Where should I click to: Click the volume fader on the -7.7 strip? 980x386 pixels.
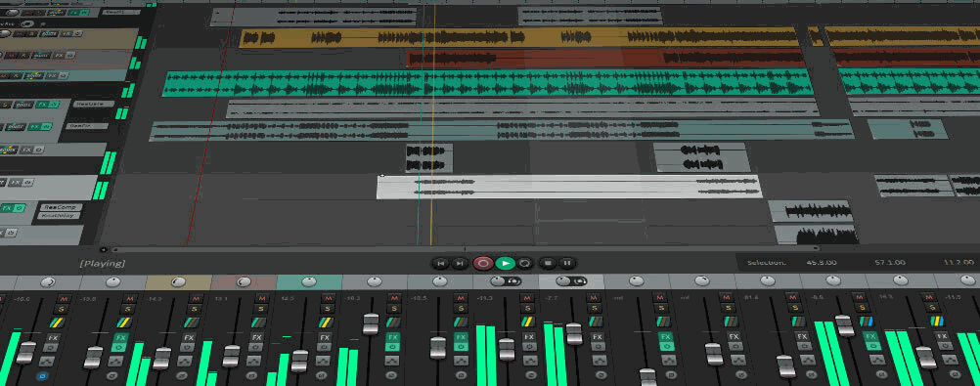[574, 333]
